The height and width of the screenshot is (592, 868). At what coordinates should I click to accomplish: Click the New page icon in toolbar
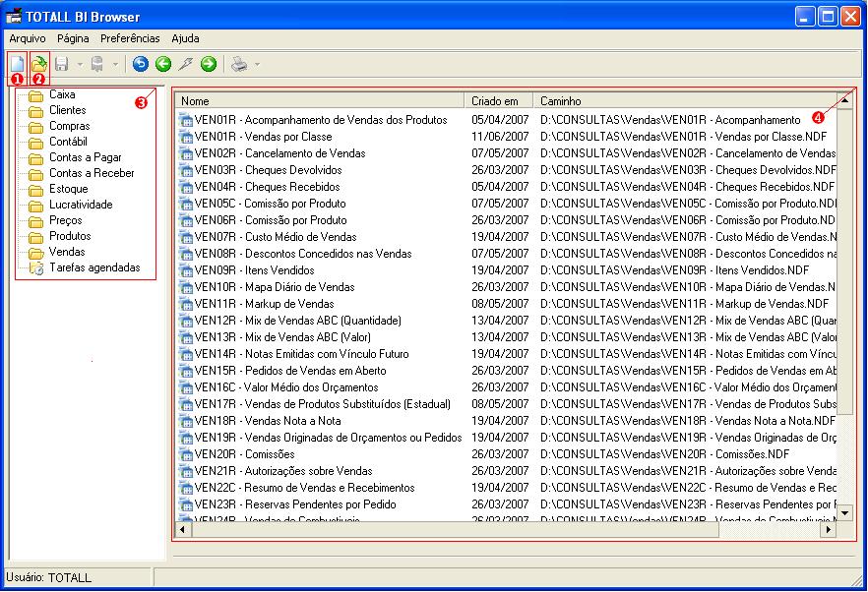17,64
